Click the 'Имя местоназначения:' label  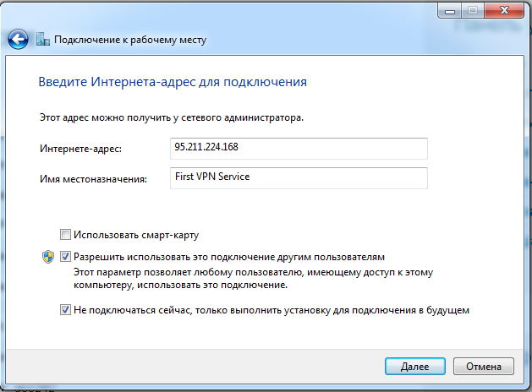[x=93, y=178]
